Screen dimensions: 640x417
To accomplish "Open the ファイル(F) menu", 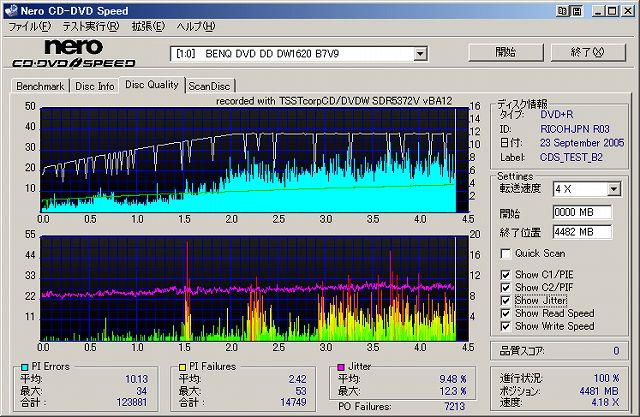I will [x=29, y=27].
